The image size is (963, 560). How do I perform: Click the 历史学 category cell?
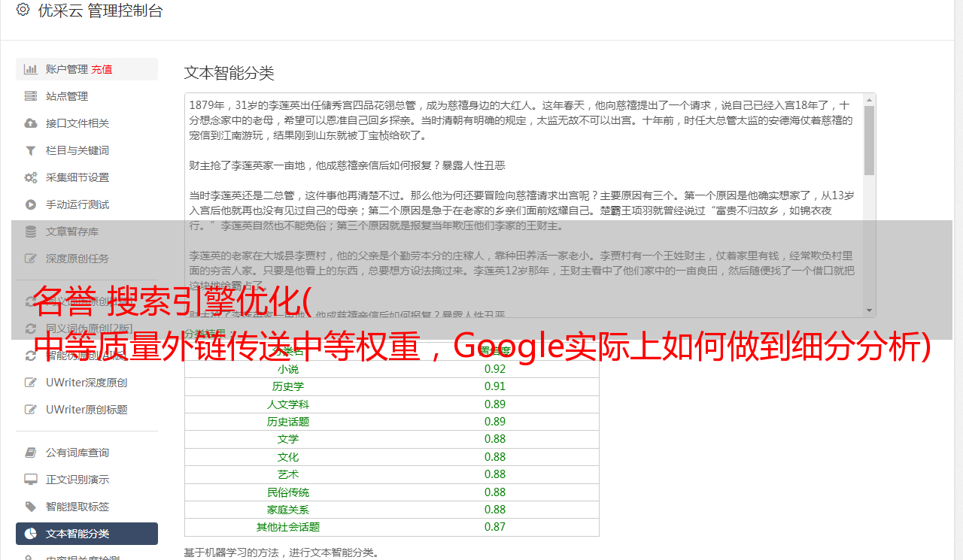(x=288, y=386)
